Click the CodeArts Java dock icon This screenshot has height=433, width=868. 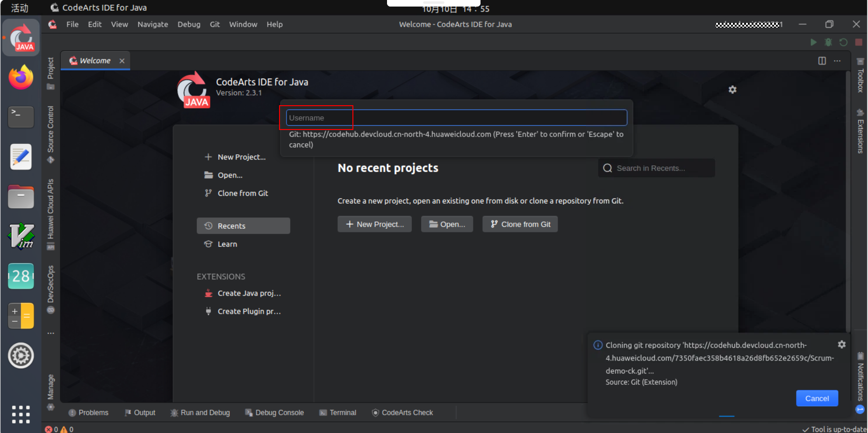[x=21, y=37]
